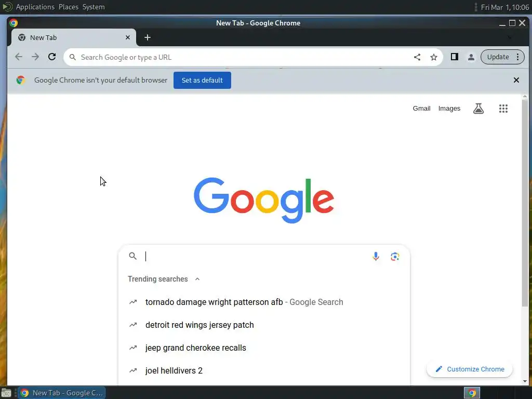Open Search Labs flask icon
The image size is (532, 399).
coord(478,109)
